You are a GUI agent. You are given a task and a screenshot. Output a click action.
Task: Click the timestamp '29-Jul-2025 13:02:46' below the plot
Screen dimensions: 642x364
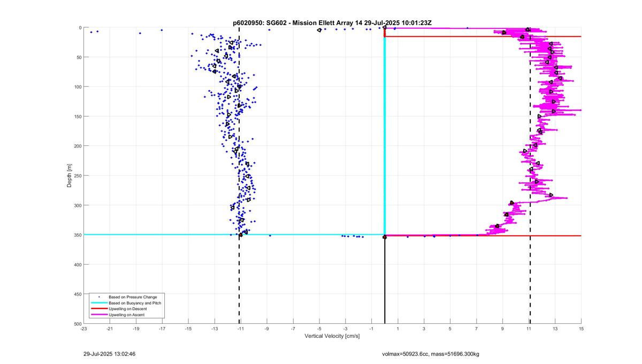coord(110,354)
